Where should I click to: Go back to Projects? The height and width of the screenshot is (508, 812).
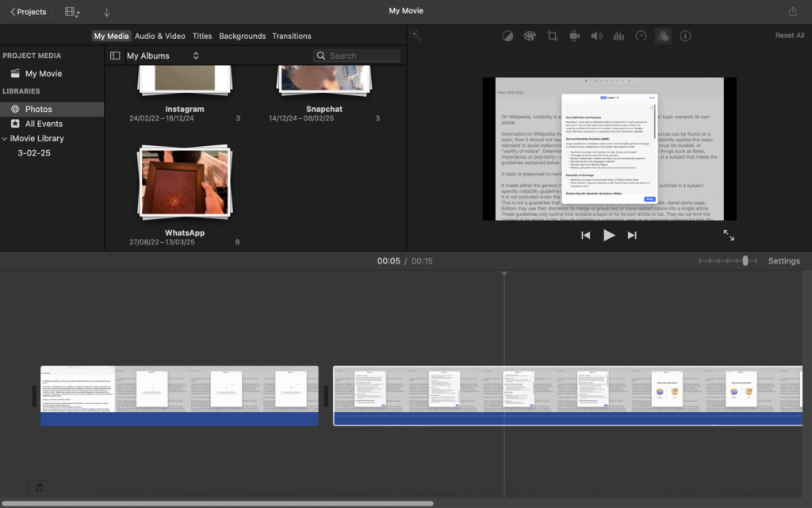28,12
